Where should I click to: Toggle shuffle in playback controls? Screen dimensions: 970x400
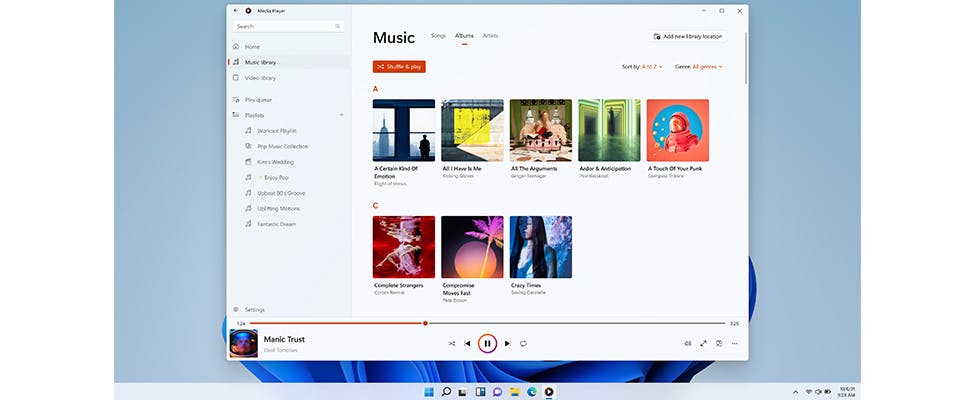point(452,343)
